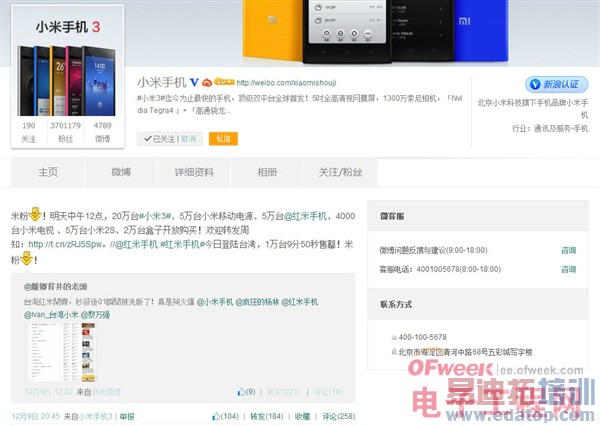Click @小米手机 mention in reposted post
Image resolution: width=600 pixels, height=426 pixels.
click(215, 302)
